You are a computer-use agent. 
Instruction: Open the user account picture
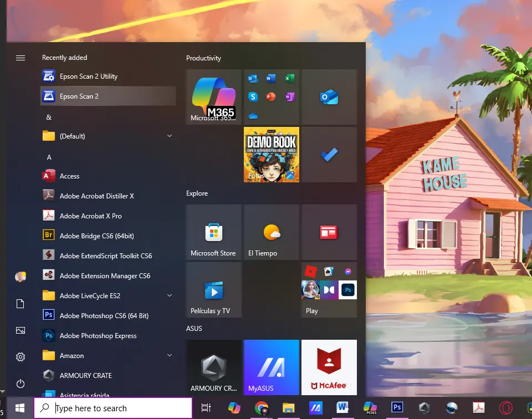[21, 277]
